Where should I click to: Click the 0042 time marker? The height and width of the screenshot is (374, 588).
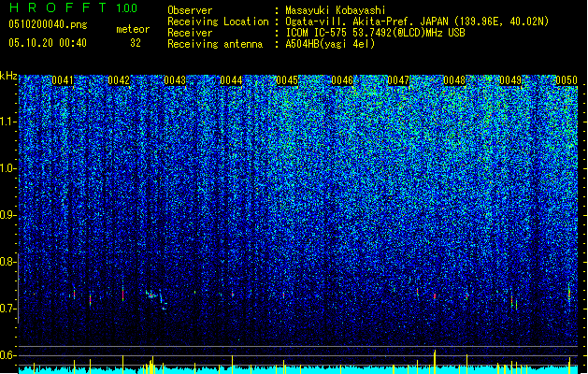119,80
